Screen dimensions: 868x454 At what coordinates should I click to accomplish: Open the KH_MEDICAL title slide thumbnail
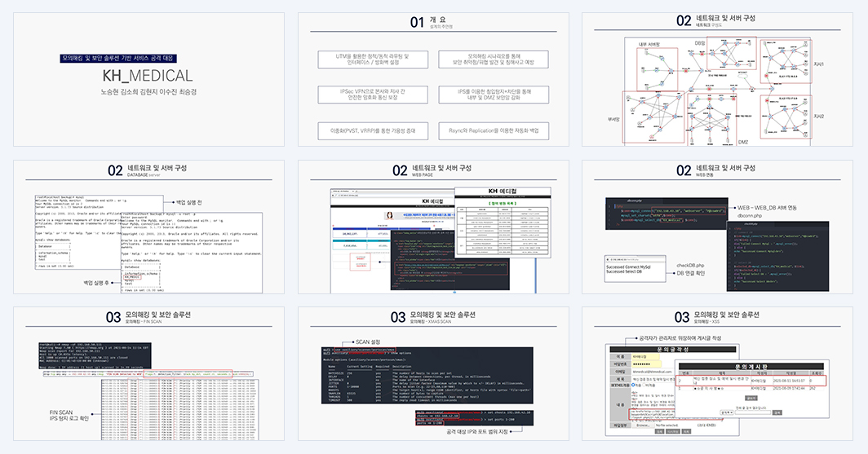click(149, 80)
